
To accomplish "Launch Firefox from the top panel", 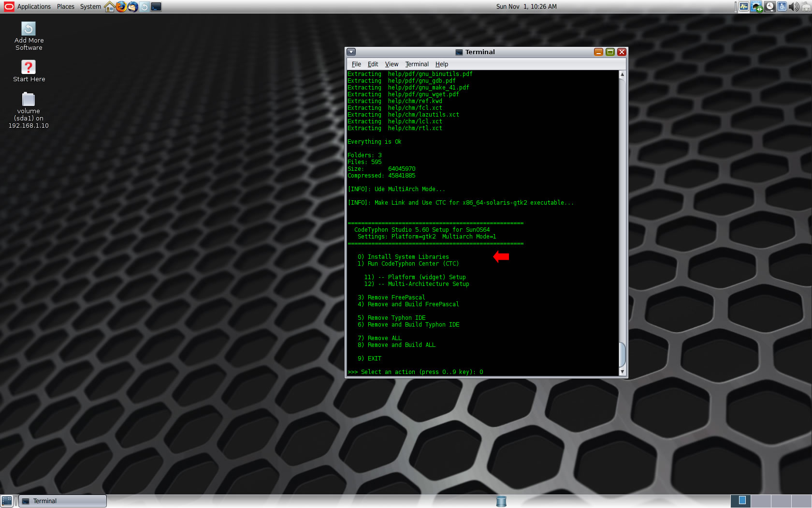I will (x=121, y=7).
